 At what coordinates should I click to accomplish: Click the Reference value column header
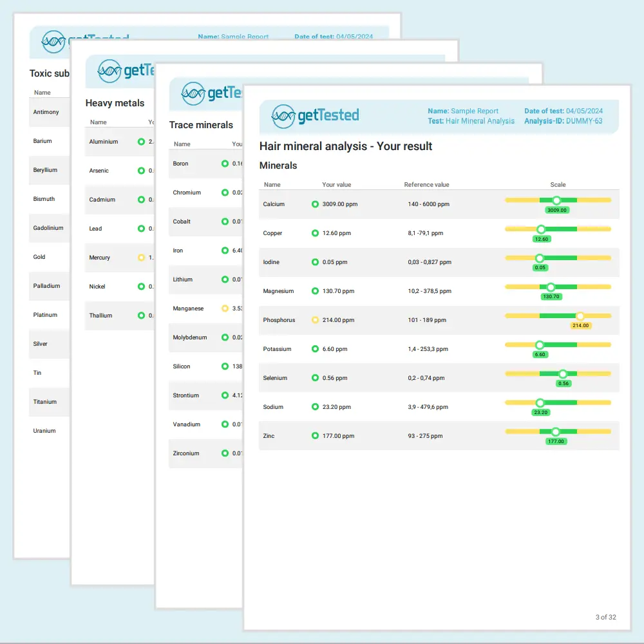tap(426, 185)
